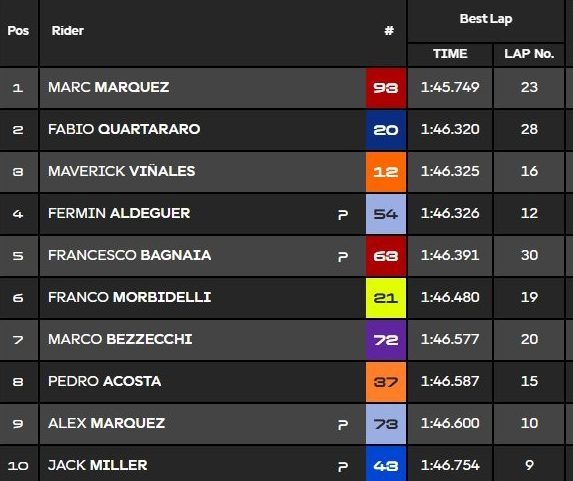Select the yellow number 21 badge
This screenshot has height=481, width=573.
[x=386, y=298]
